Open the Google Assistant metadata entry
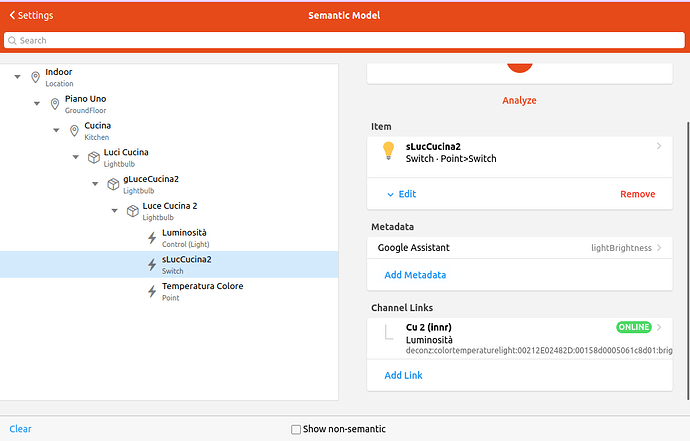690x441 pixels. (x=518, y=247)
